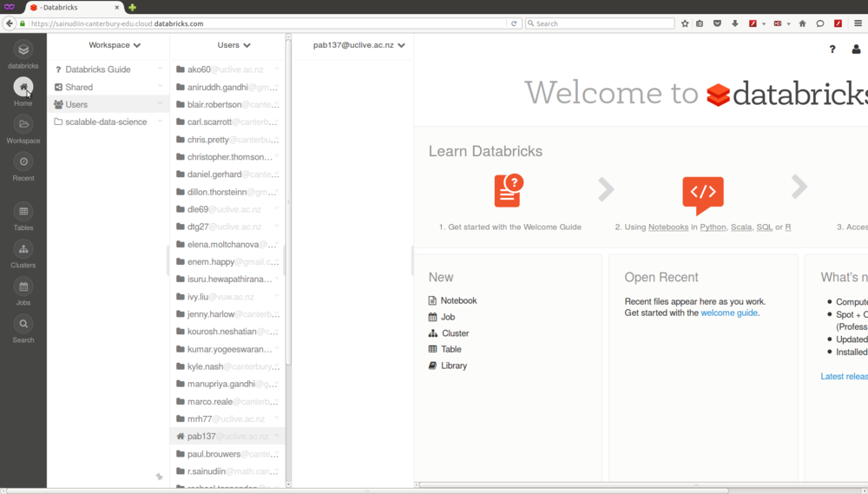This screenshot has width=868, height=494.
Task: Select Databricks Guide in Workspace
Action: [108, 69]
